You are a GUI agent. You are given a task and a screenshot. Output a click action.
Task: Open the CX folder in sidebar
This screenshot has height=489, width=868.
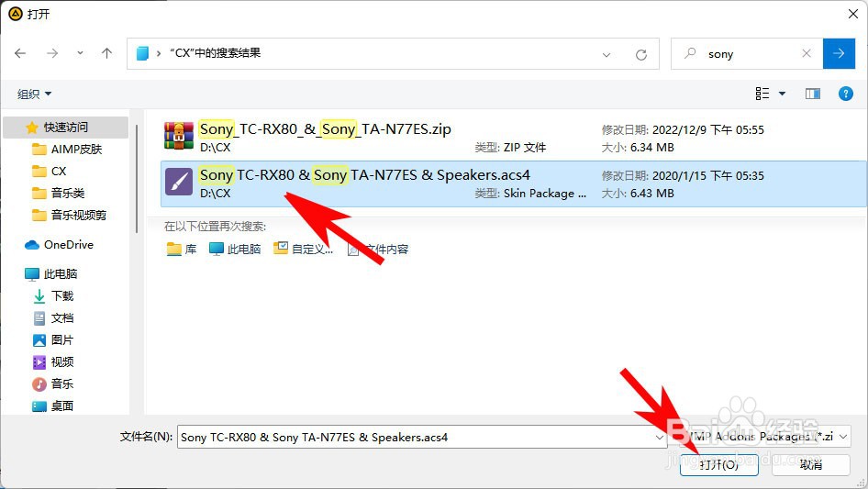[50, 172]
